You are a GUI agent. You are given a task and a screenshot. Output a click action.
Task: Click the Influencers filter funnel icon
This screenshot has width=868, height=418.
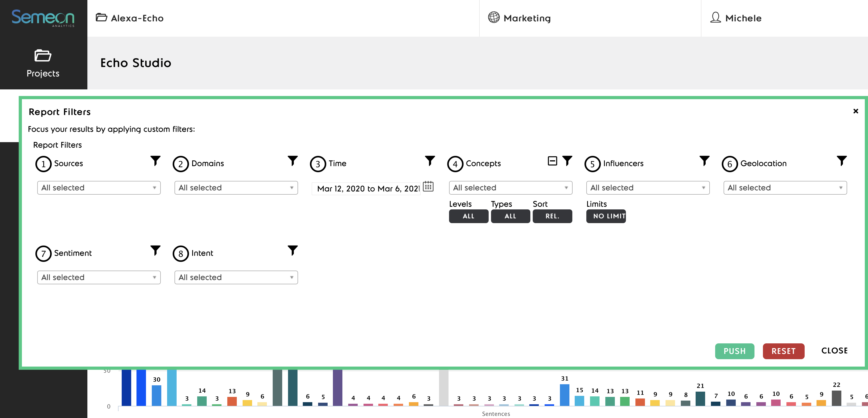pos(704,161)
